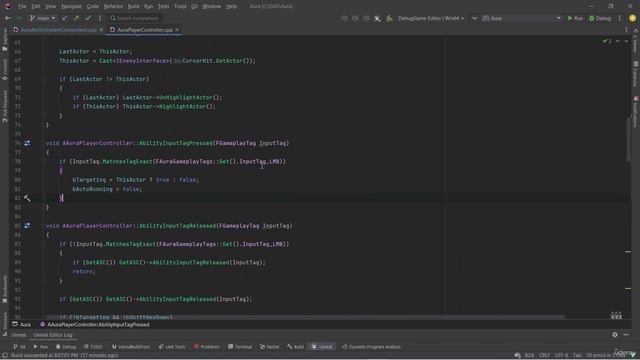
Task: Click the Push green arrow icon
Action: point(76,18)
